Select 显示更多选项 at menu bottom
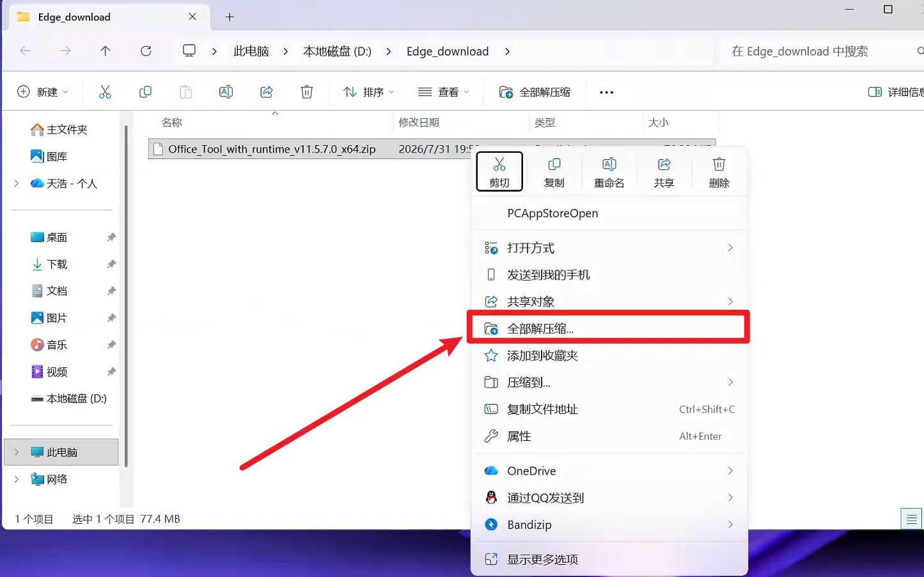 (x=609, y=559)
